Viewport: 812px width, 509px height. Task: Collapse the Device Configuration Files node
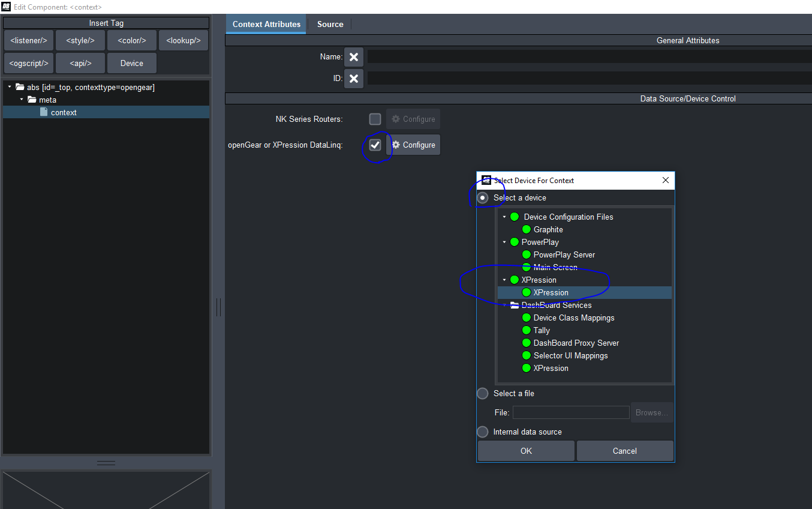tap(504, 217)
